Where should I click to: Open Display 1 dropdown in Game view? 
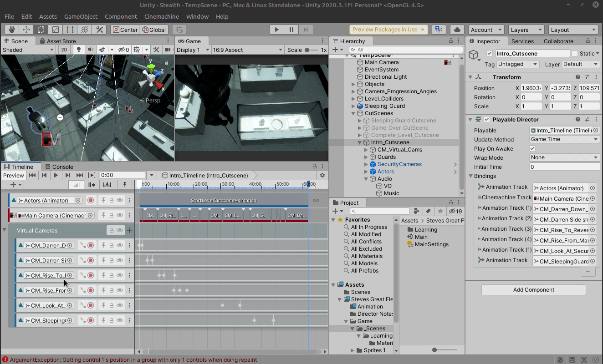(193, 50)
